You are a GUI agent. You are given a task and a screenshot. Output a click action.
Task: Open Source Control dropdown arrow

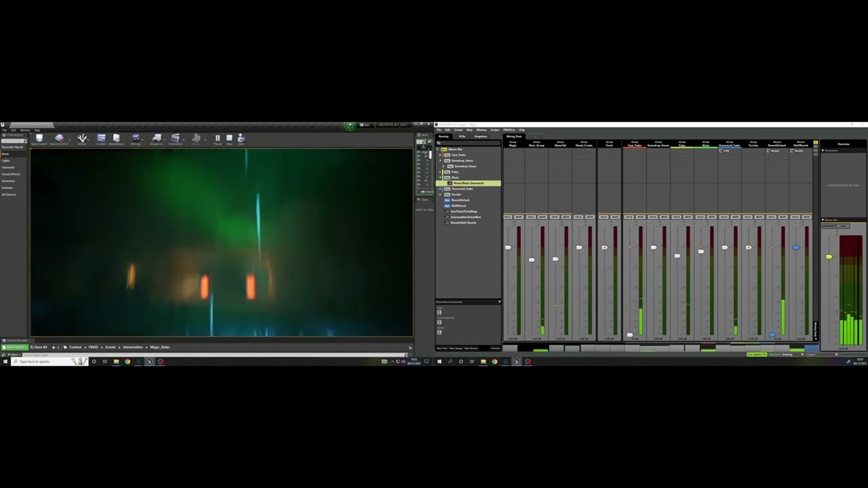pos(69,140)
